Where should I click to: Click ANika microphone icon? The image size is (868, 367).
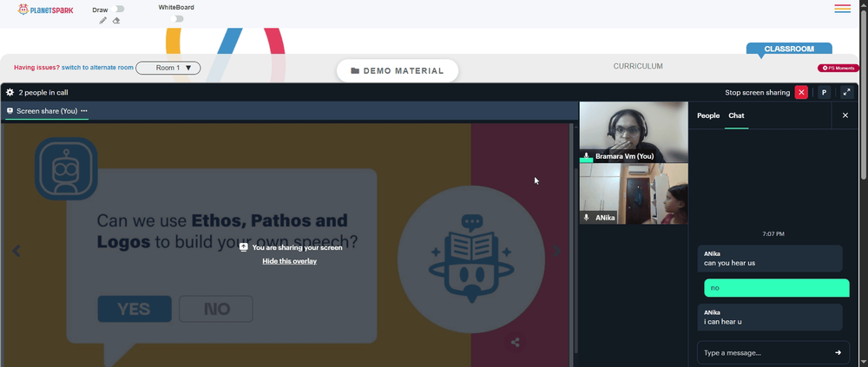point(586,218)
